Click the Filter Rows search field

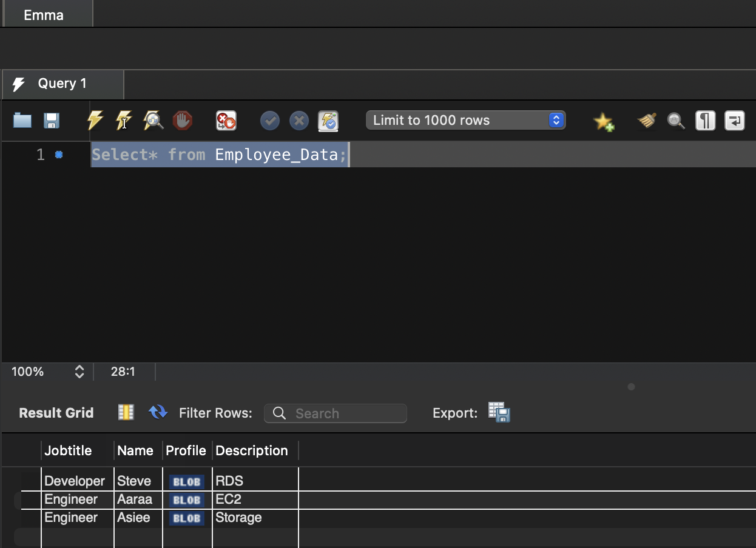tap(336, 413)
